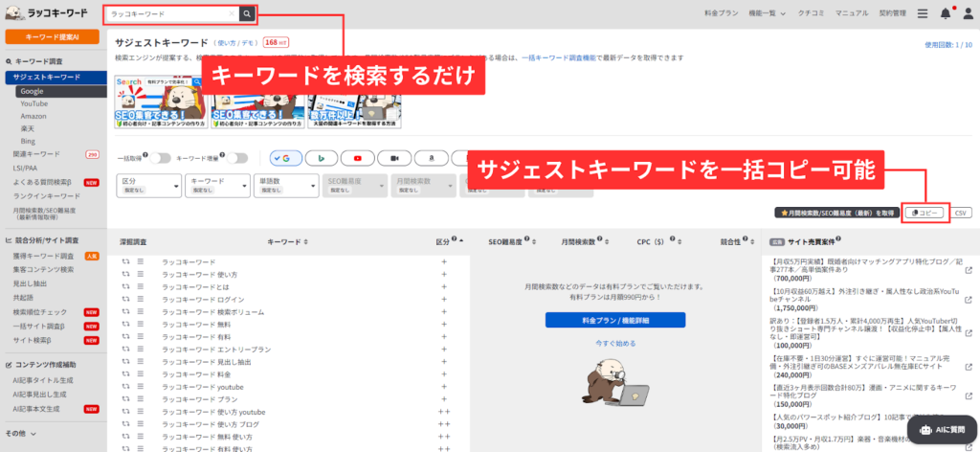Open 契約管理 in the top navigation
Viewport: 980px width, 452px height.
[x=893, y=13]
